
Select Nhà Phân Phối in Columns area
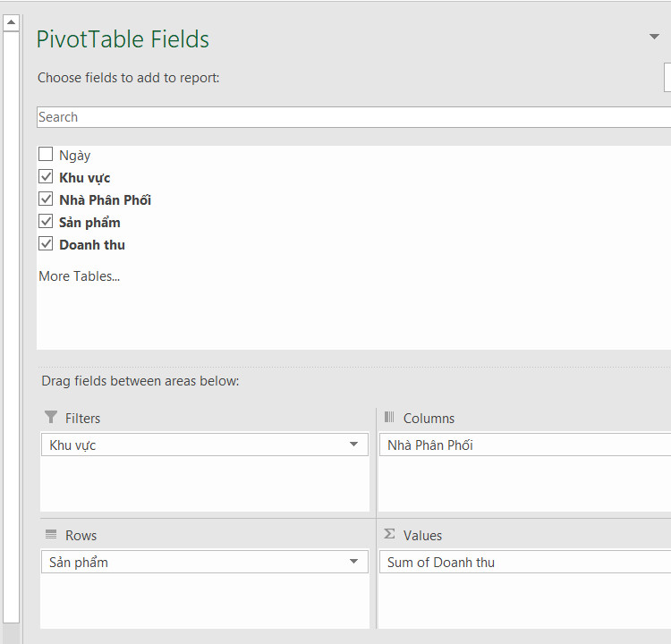click(525, 445)
